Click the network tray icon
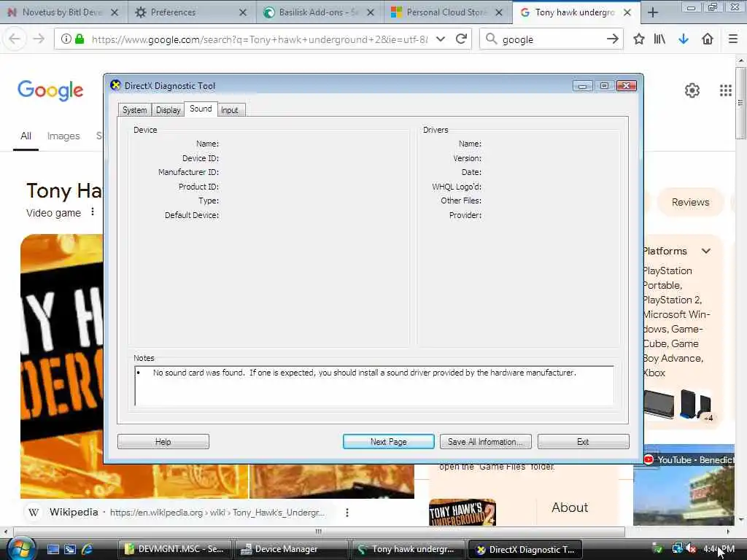The height and width of the screenshot is (560, 747). [678, 549]
